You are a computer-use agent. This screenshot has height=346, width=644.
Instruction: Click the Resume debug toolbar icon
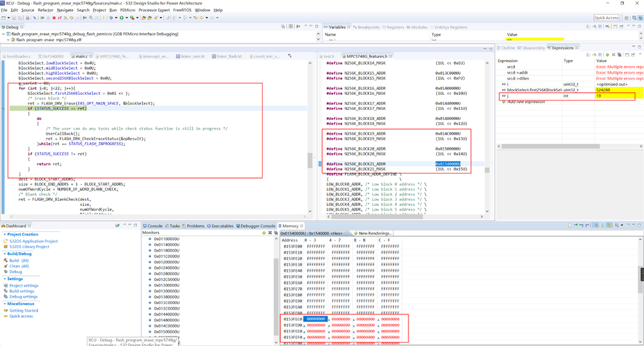tap(43, 17)
